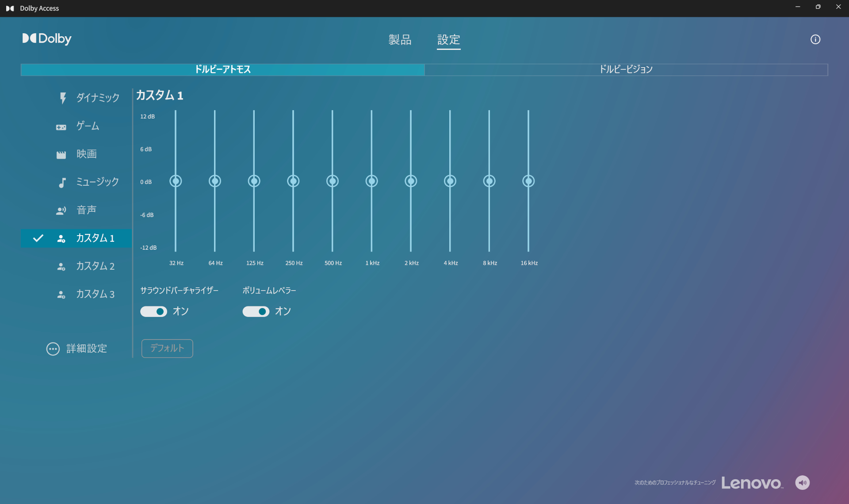The height and width of the screenshot is (504, 849).
Task: Select the カスタム 3 custom profile
Action: 95,294
